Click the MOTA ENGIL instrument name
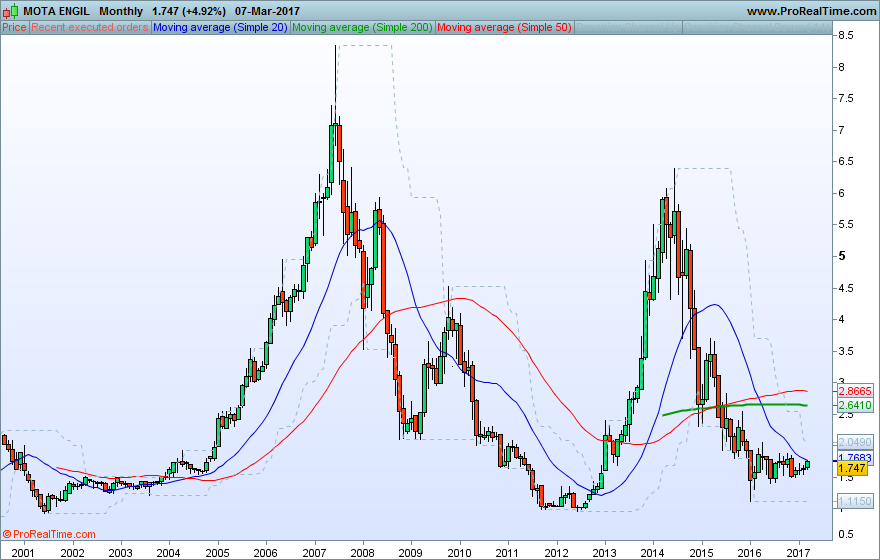Viewport: 880px width, 560px height. pyautogui.click(x=56, y=11)
